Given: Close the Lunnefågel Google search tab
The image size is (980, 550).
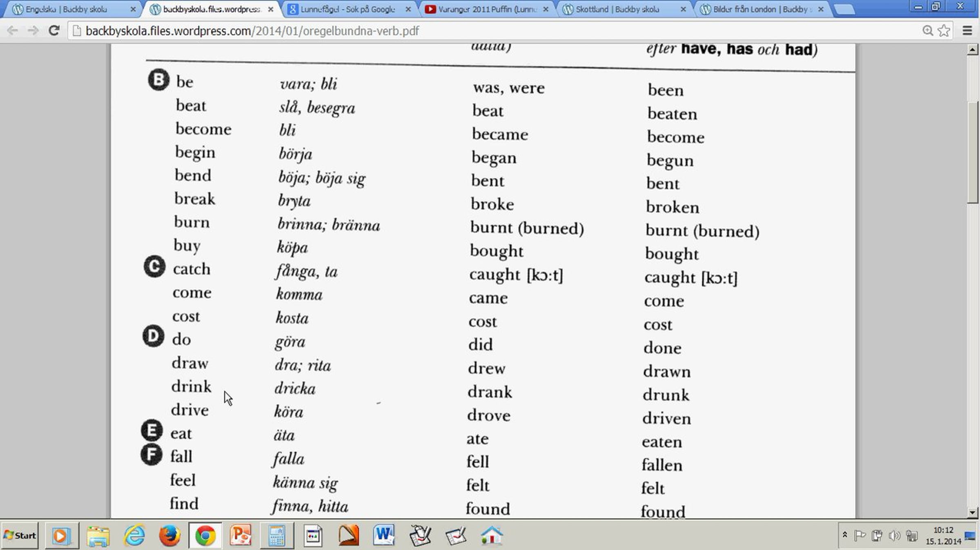Looking at the screenshot, I should tap(408, 9).
